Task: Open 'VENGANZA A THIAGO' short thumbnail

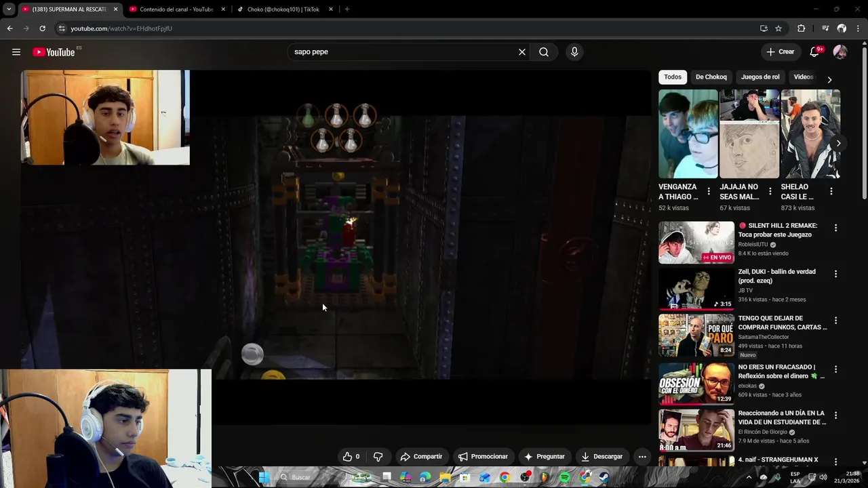Action: 688,134
